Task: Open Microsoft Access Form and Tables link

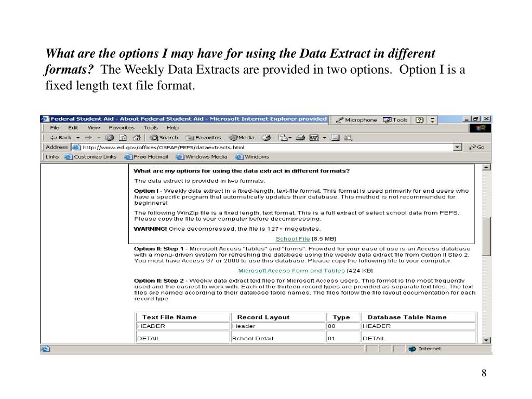Action: click(291, 271)
